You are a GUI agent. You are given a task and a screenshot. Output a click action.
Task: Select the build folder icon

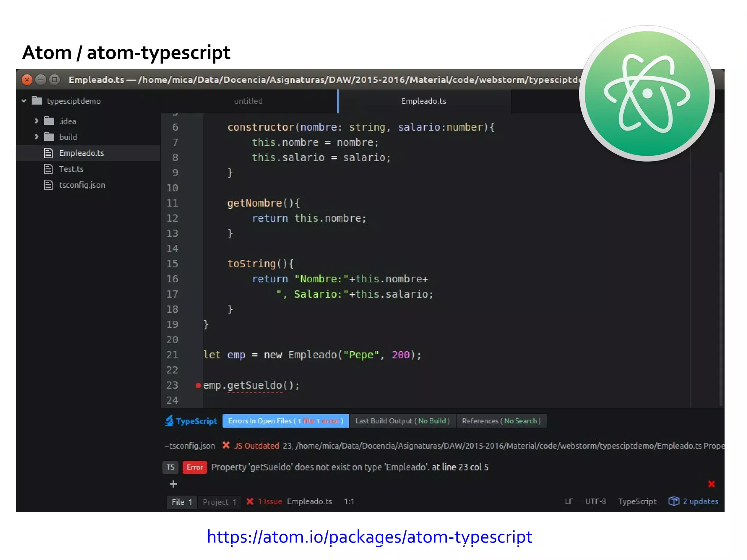pos(49,137)
